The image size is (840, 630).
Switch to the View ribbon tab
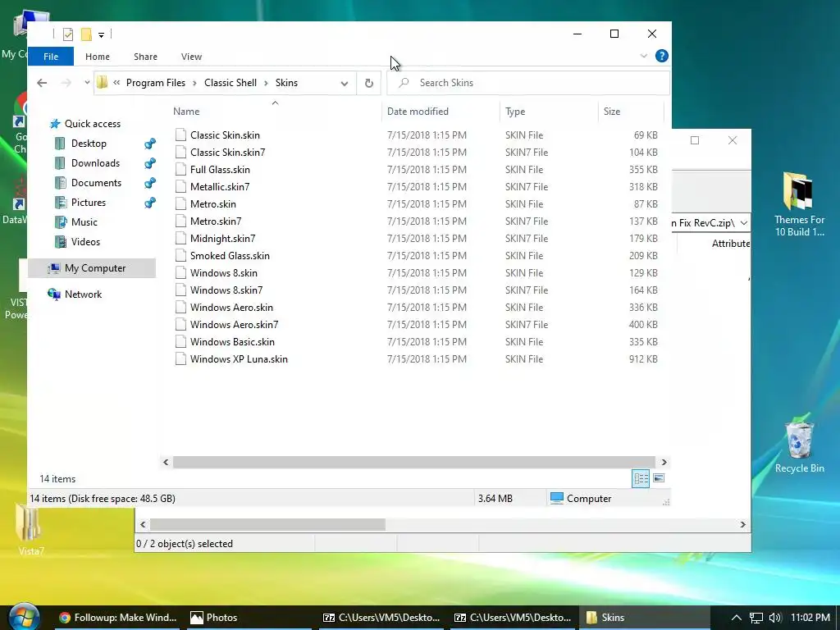[x=191, y=57]
